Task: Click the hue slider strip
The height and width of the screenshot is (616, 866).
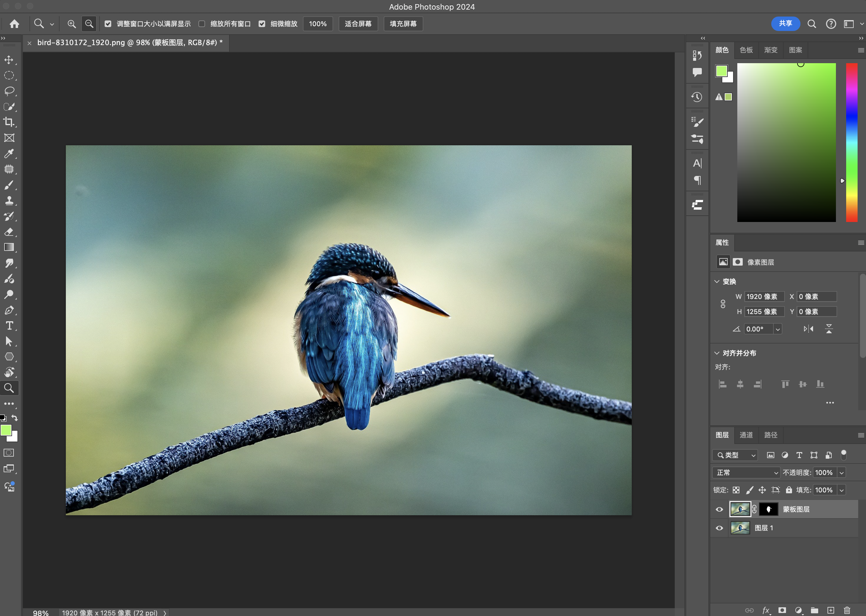Action: pos(852,143)
